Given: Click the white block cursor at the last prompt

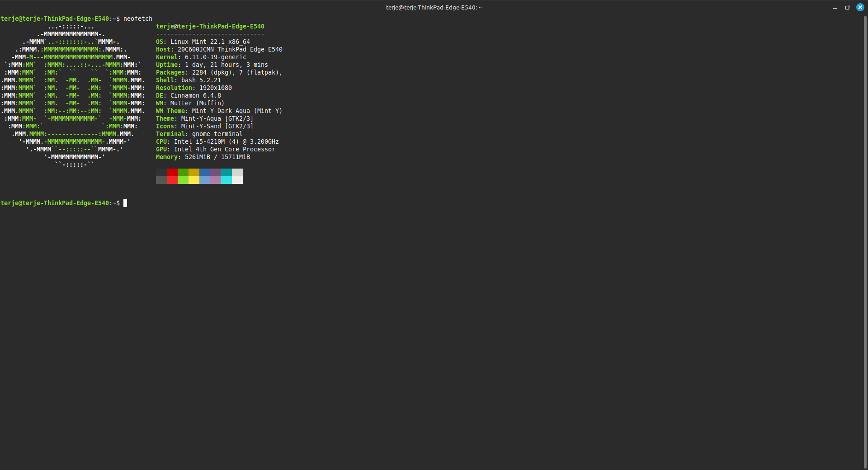Looking at the screenshot, I should point(125,203).
